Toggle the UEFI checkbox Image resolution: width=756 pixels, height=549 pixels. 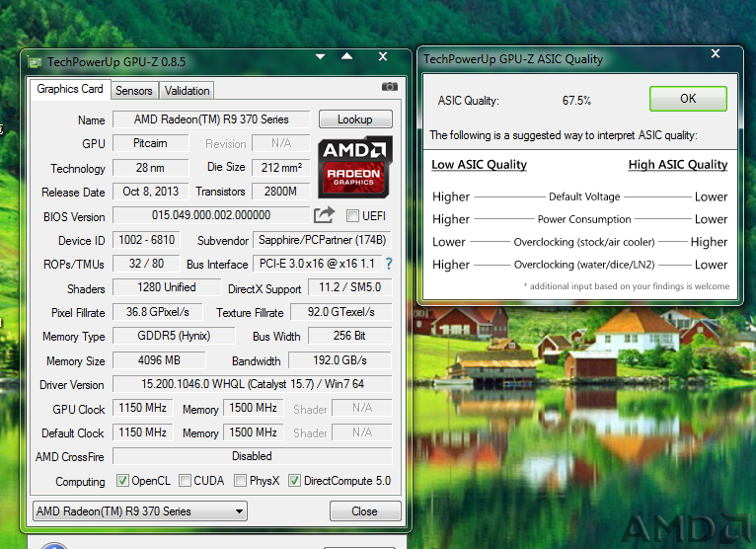[x=352, y=215]
